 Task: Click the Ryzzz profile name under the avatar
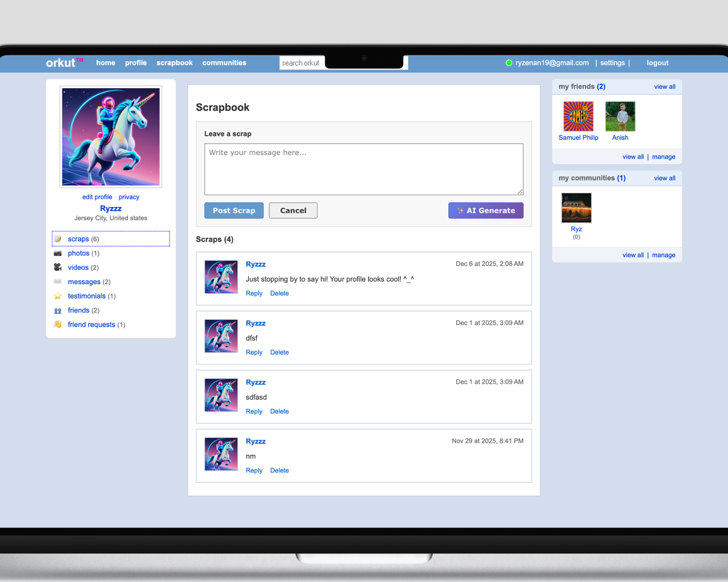[111, 209]
